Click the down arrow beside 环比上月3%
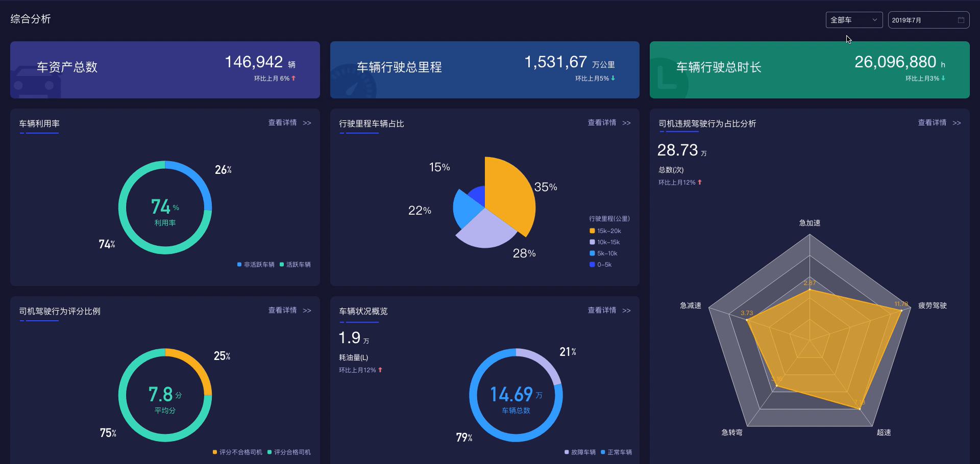The height and width of the screenshot is (464, 980). [943, 78]
